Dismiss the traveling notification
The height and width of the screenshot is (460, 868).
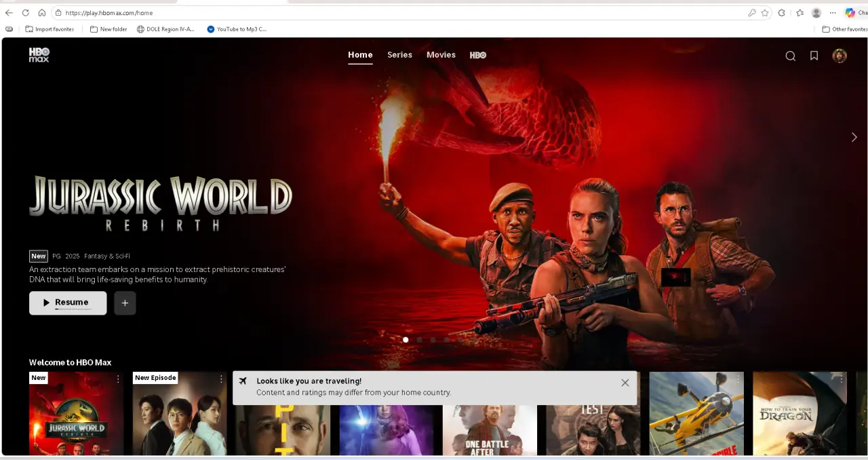click(x=625, y=383)
